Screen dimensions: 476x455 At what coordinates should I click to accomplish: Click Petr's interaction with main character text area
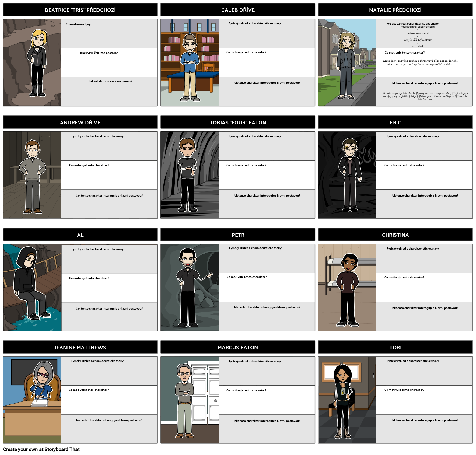tap(267, 317)
